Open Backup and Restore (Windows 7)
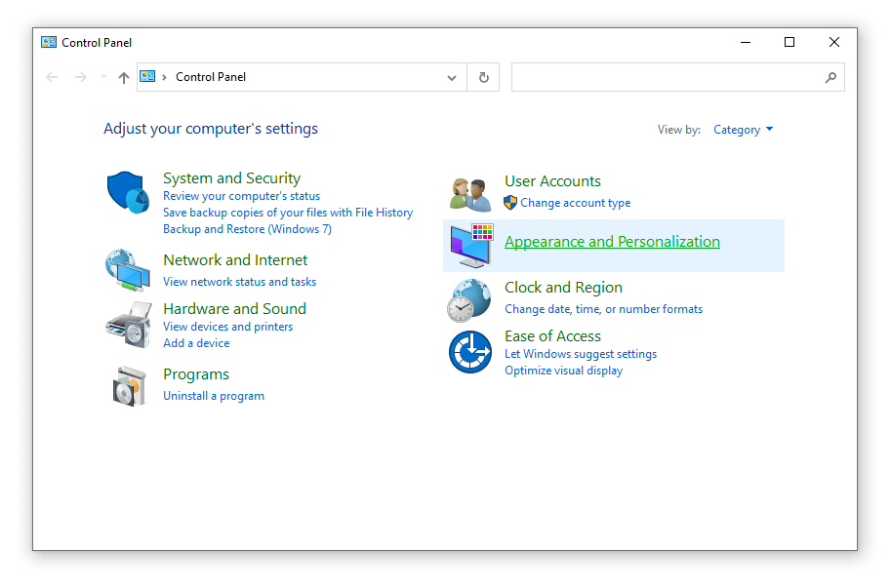The image size is (891, 588). [x=247, y=229]
